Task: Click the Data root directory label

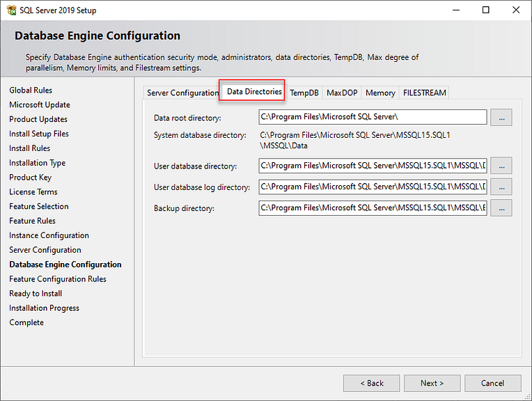Action: [x=187, y=118]
